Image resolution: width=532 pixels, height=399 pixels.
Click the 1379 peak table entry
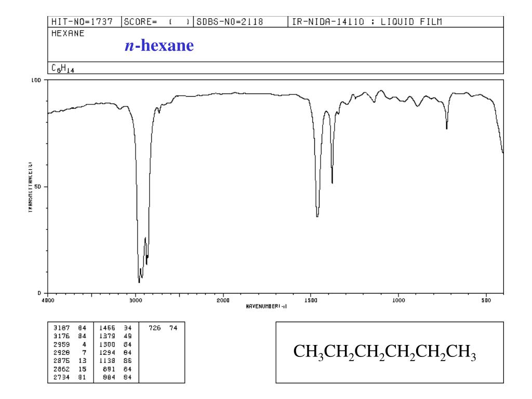(107, 336)
